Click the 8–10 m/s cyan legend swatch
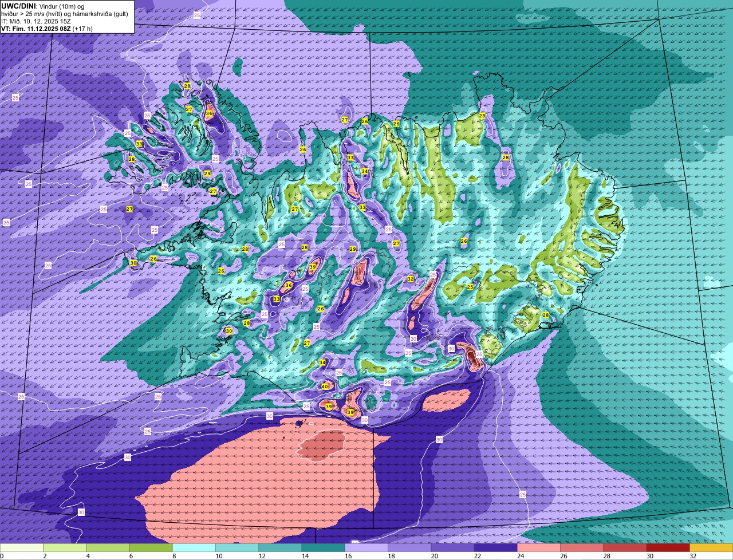 coord(194,548)
